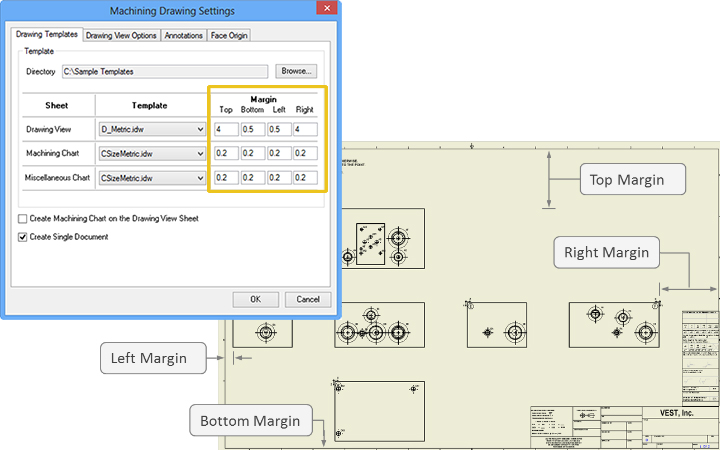
Task: Open the Machining Chart template dropdown
Action: 199,154
